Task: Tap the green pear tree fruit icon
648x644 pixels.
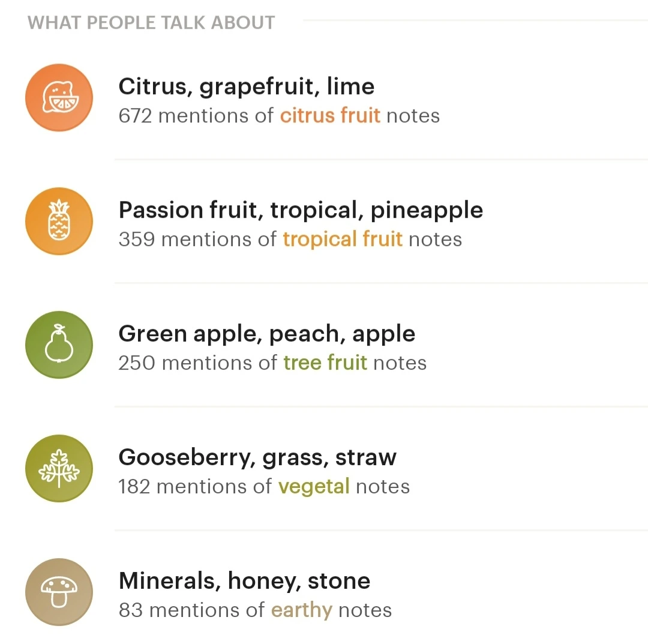Action: click(59, 345)
